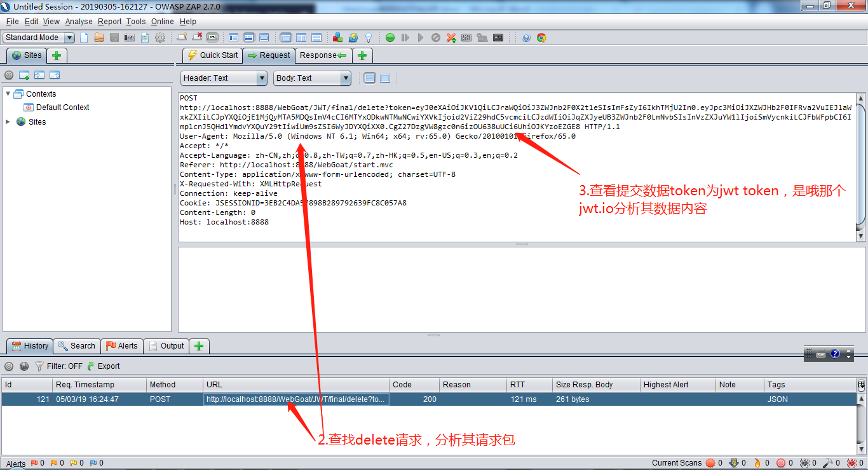
Task: Click the Scan Policy Manager icon
Action: 466,38
